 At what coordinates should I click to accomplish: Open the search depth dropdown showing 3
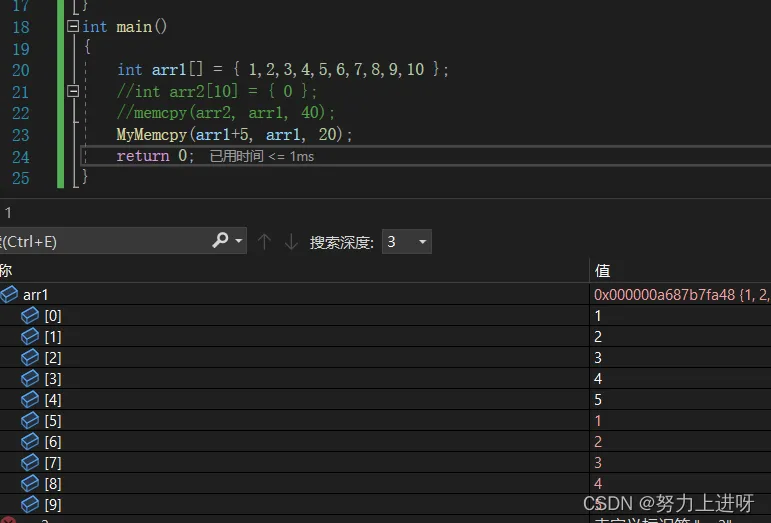pos(407,242)
